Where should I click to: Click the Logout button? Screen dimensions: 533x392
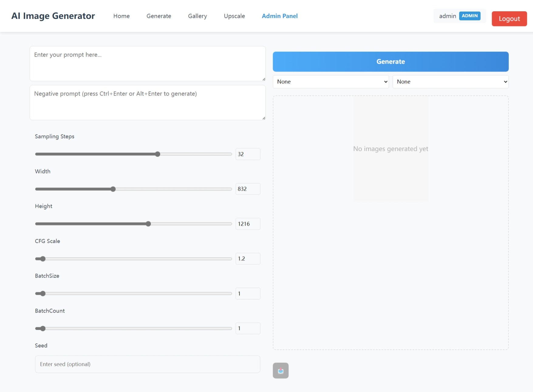(509, 19)
